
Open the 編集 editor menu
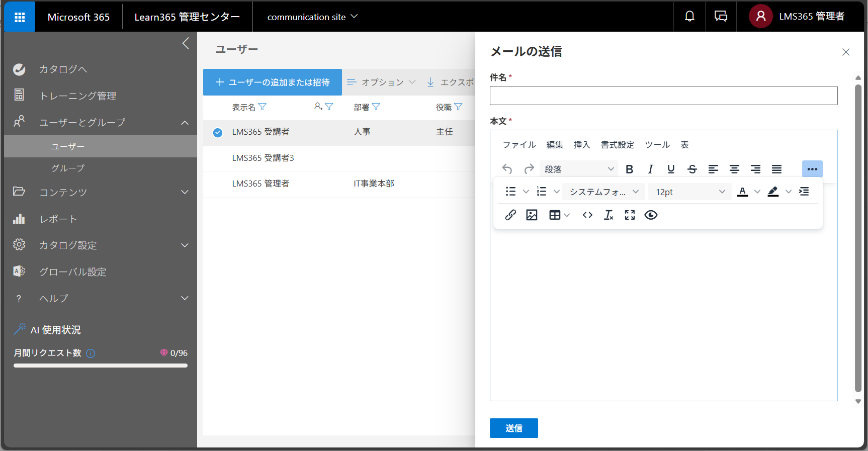click(x=555, y=145)
